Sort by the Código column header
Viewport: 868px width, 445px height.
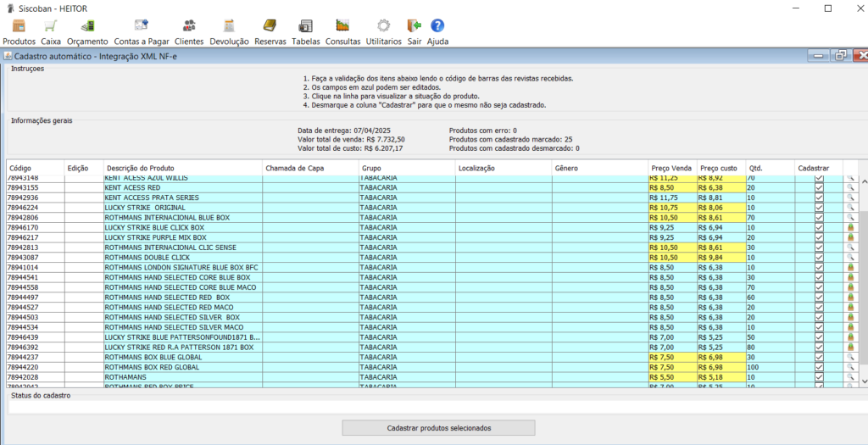tap(36, 168)
